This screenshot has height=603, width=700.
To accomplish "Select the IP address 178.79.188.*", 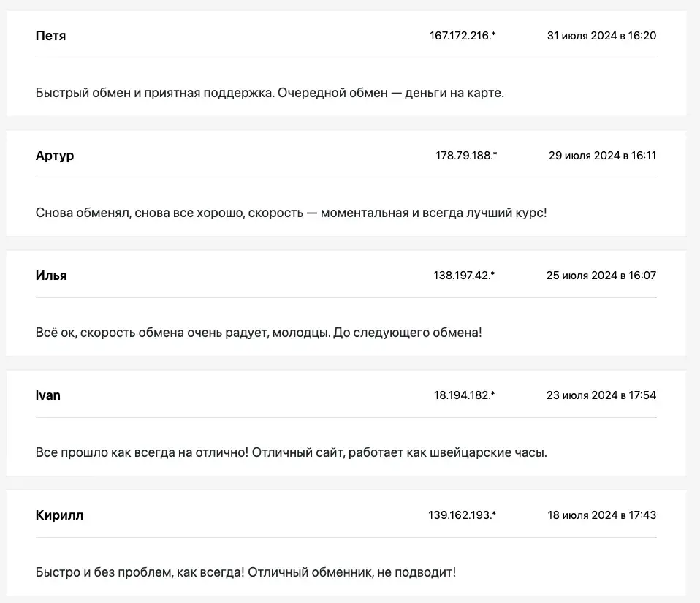I will click(466, 156).
